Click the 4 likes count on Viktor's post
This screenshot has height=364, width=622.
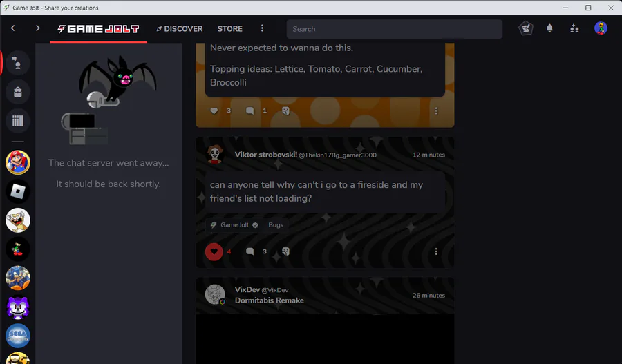[229, 251]
